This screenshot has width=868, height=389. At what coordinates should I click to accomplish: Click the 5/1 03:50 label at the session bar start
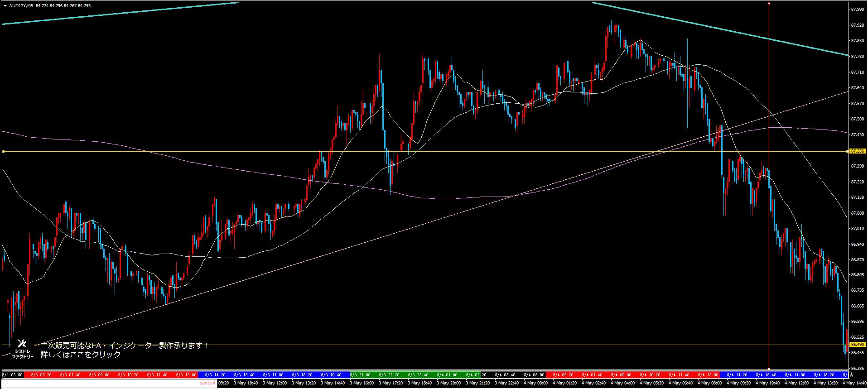click(13, 375)
